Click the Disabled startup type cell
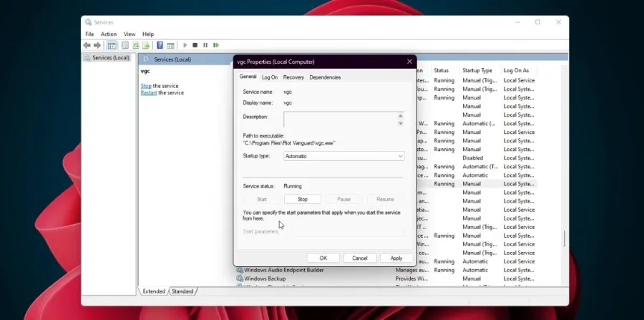644x320 pixels. [473, 157]
